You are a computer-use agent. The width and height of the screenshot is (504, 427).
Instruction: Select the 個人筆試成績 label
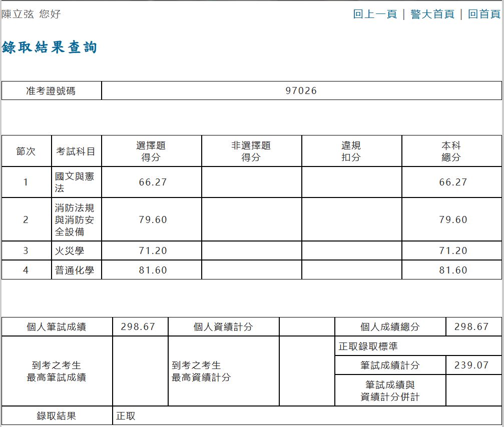coord(57,327)
